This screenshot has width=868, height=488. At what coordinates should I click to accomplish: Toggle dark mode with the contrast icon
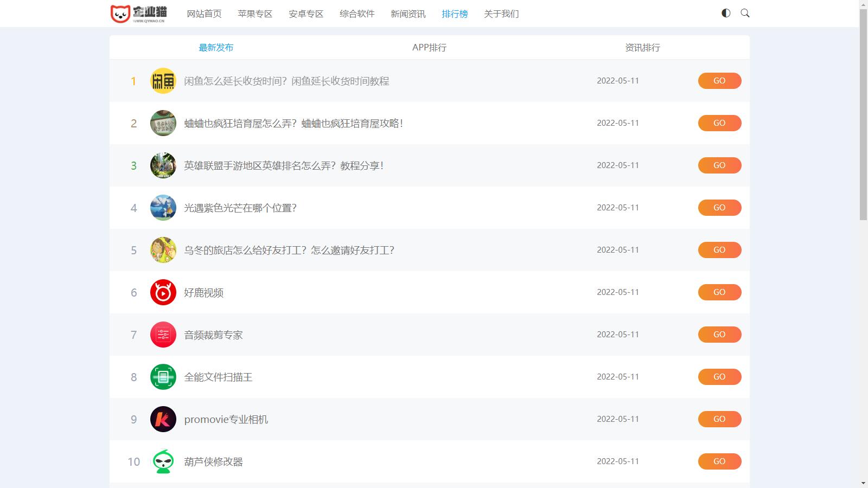click(726, 13)
